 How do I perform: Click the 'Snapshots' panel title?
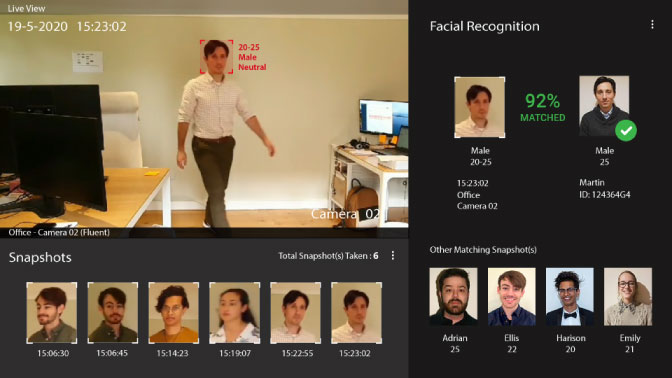[40, 257]
